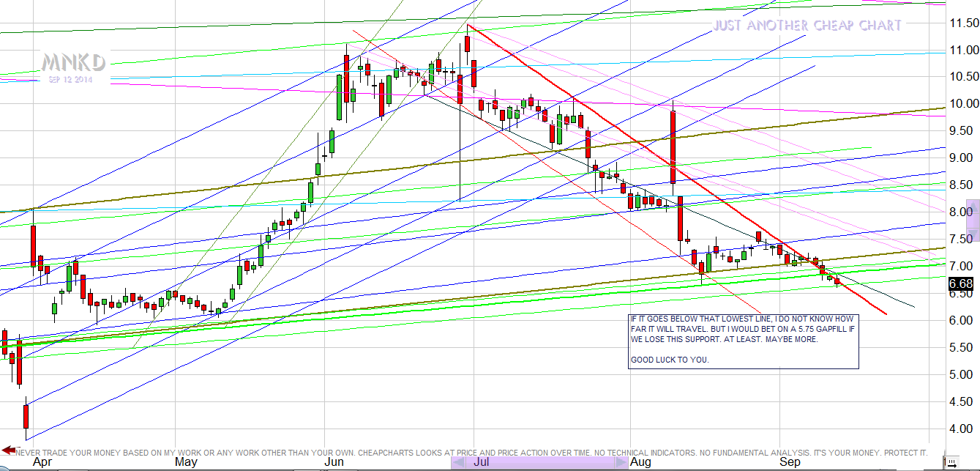Click the red left arrow at bottom-left
This screenshot has width=980, height=471.
pos(9,450)
